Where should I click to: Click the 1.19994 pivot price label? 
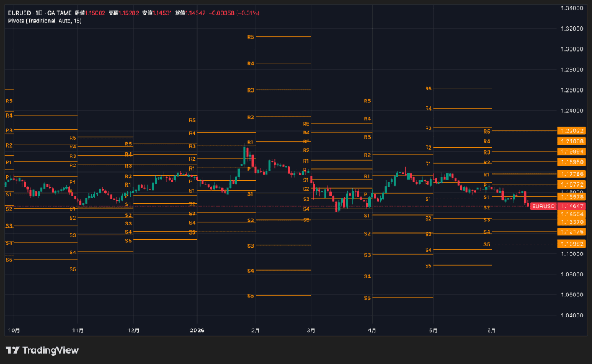click(572, 152)
